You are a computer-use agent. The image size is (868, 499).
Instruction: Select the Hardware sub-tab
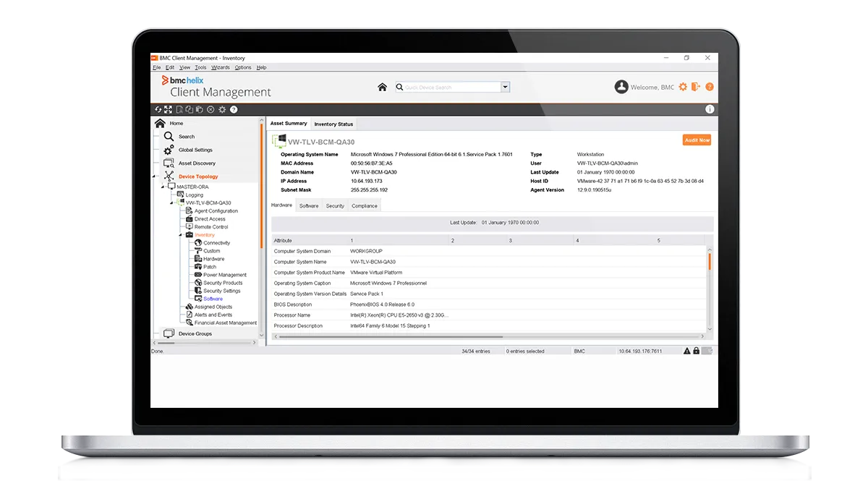281,205
